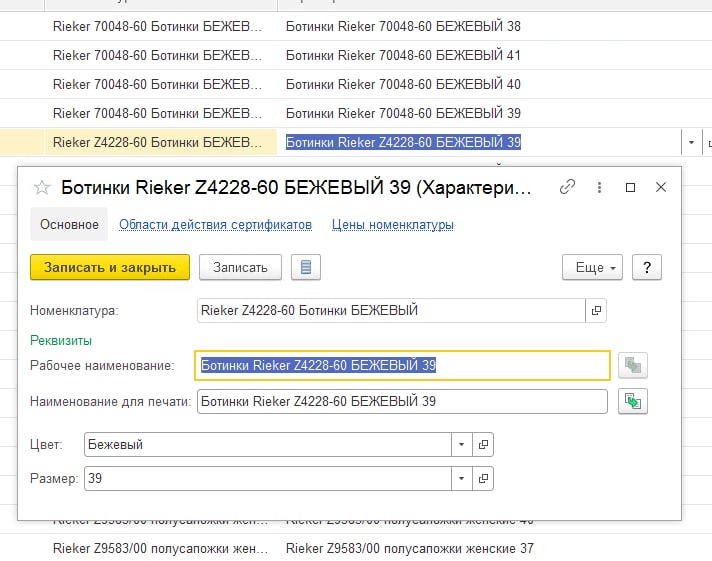Click highlighted cell Ботинки Rieker Z4228-60 БЕЖЕВЫЙ 39
This screenshot has width=712, height=561.
pyautogui.click(x=403, y=142)
